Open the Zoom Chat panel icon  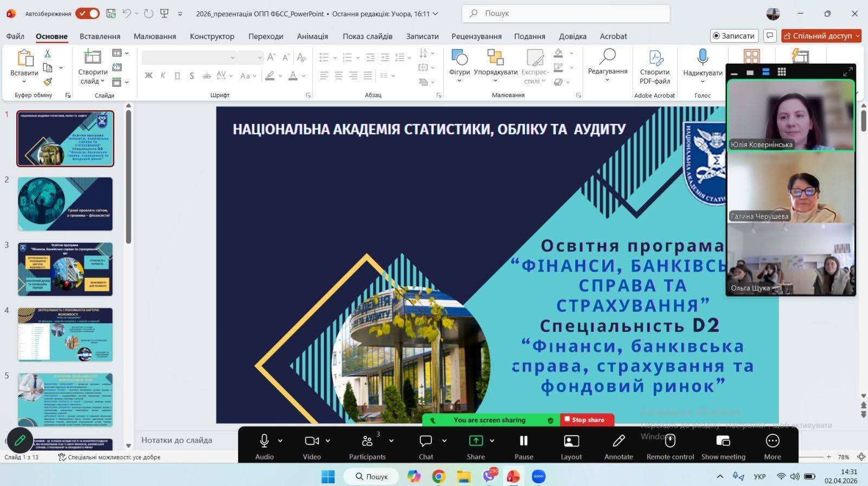(426, 441)
